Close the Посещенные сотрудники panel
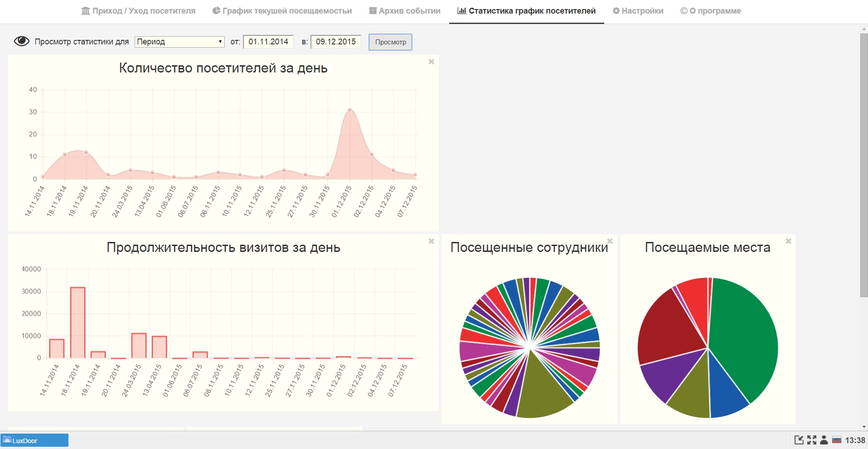Image resolution: width=868 pixels, height=449 pixels. 610,241
